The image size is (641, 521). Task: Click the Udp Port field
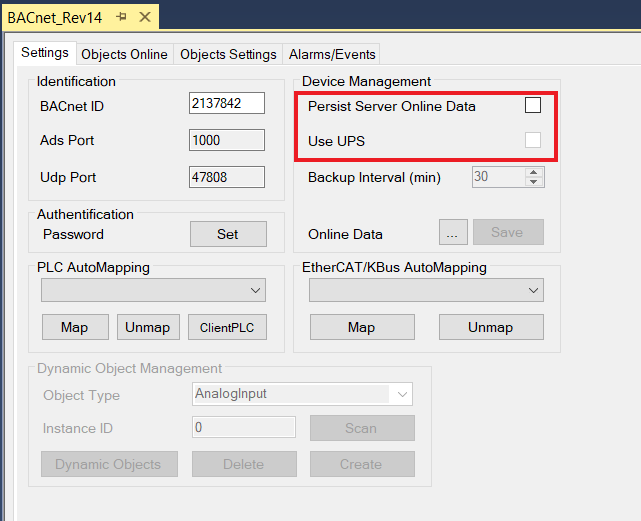point(226,177)
